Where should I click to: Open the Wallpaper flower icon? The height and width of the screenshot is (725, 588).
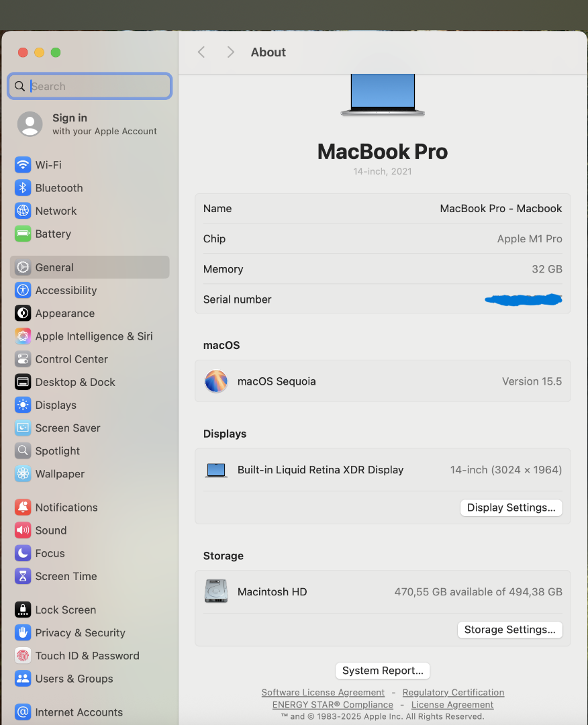(23, 474)
